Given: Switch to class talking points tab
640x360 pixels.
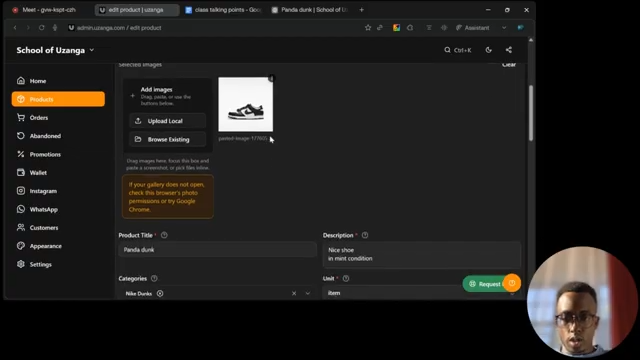Looking at the screenshot, I should (x=223, y=10).
